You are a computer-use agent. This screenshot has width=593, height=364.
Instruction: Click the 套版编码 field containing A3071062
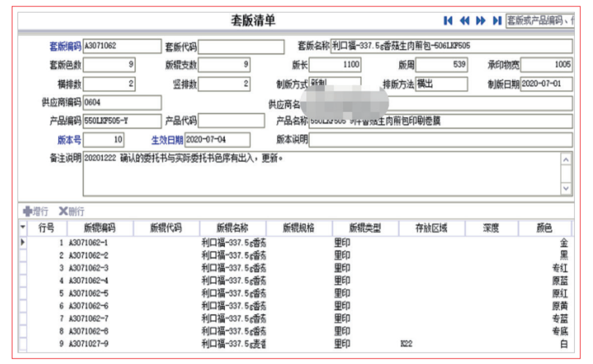[122, 46]
